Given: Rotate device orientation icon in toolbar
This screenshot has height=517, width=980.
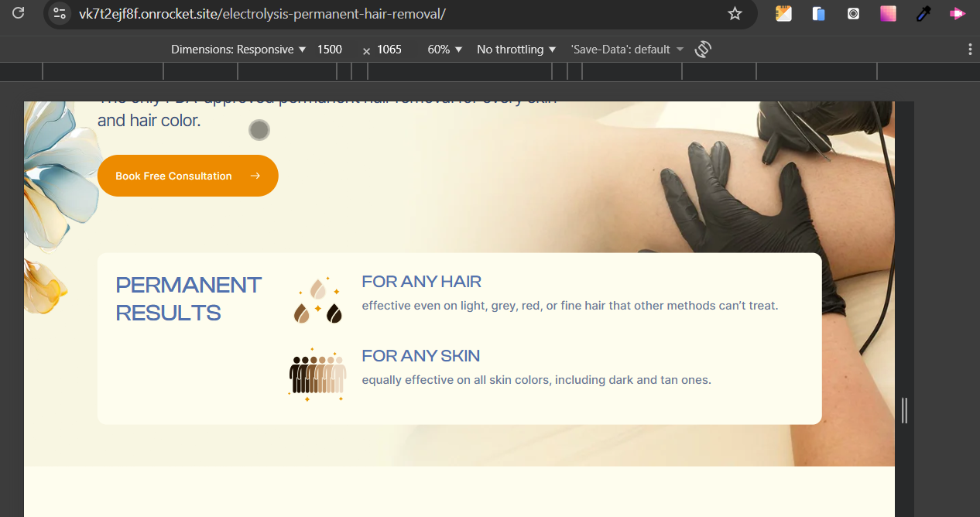Looking at the screenshot, I should pos(703,50).
